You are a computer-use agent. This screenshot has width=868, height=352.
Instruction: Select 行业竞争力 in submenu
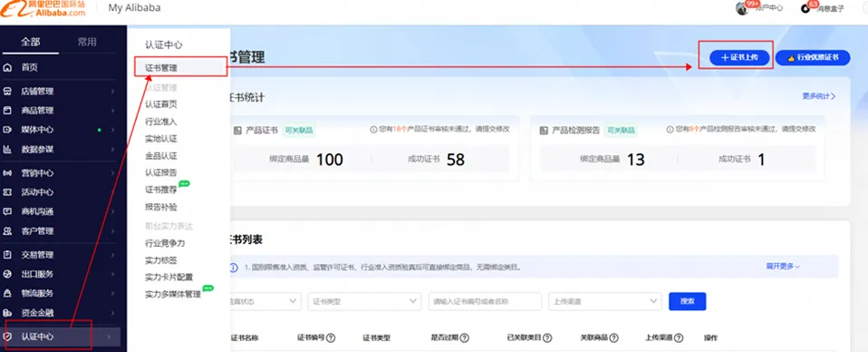(165, 243)
